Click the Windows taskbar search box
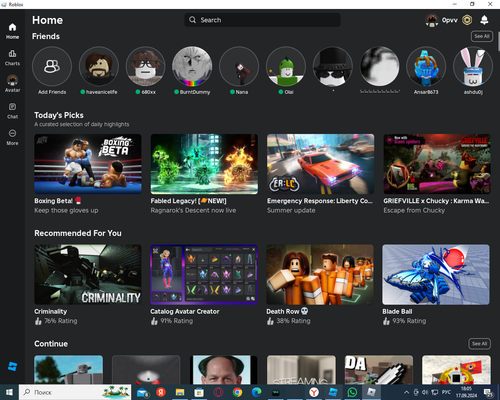Image resolution: width=500 pixels, height=400 pixels. coord(75,392)
